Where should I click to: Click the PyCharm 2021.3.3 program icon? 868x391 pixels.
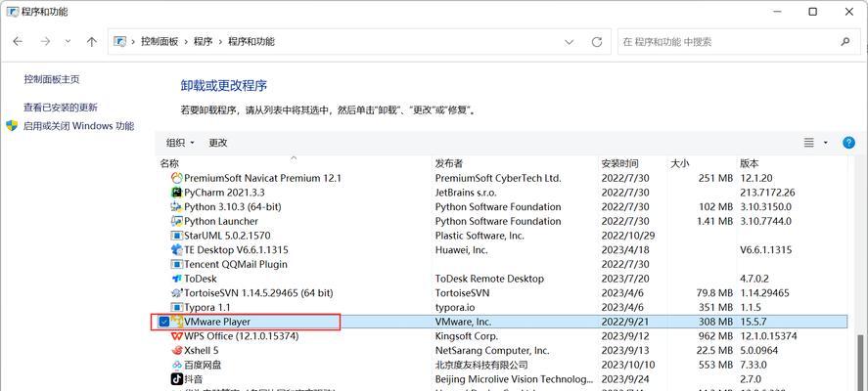click(176, 193)
